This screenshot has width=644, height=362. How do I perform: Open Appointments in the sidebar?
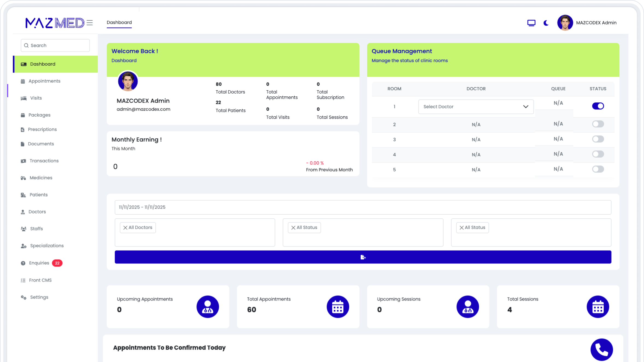click(44, 81)
